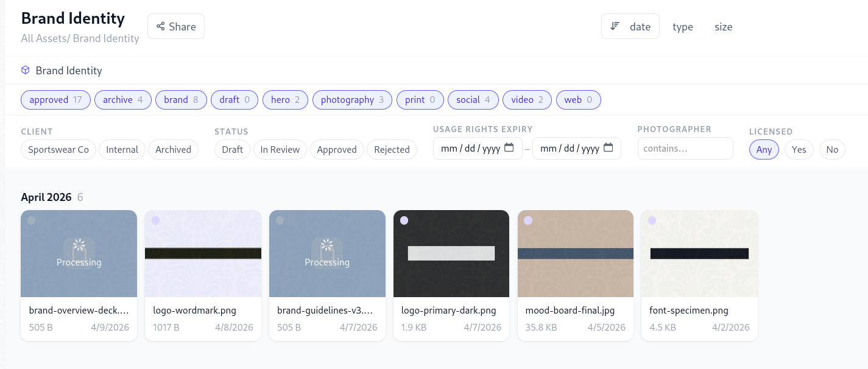This screenshot has height=369, width=868.
Task: Open the logo-wordmark.png thumbnail
Action: [x=203, y=253]
